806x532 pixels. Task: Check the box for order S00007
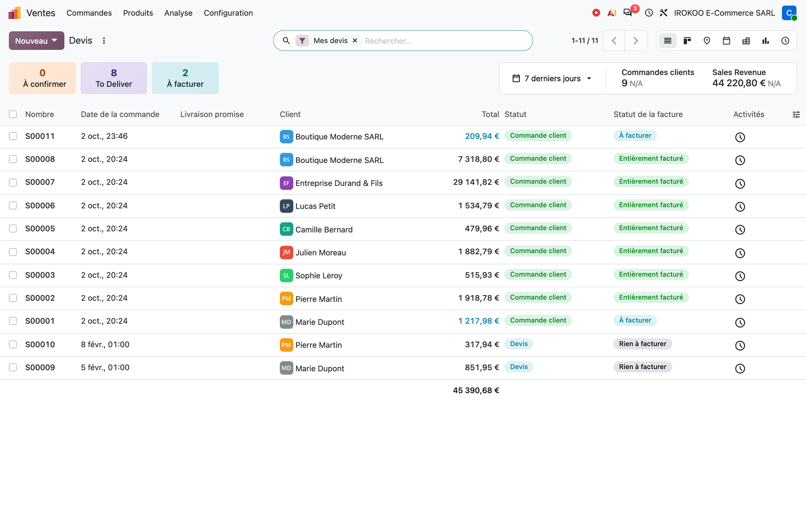click(x=13, y=182)
